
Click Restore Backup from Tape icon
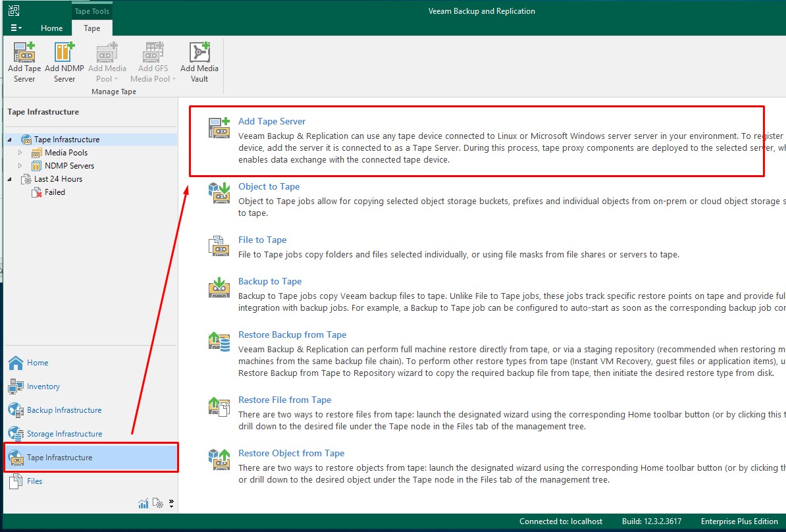219,340
